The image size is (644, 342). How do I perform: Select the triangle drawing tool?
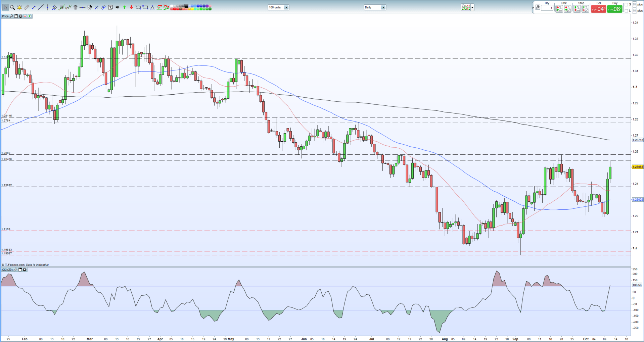coord(152,7)
